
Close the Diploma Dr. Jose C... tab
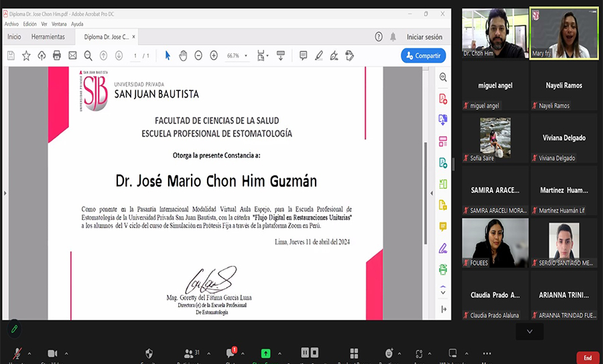(x=134, y=37)
